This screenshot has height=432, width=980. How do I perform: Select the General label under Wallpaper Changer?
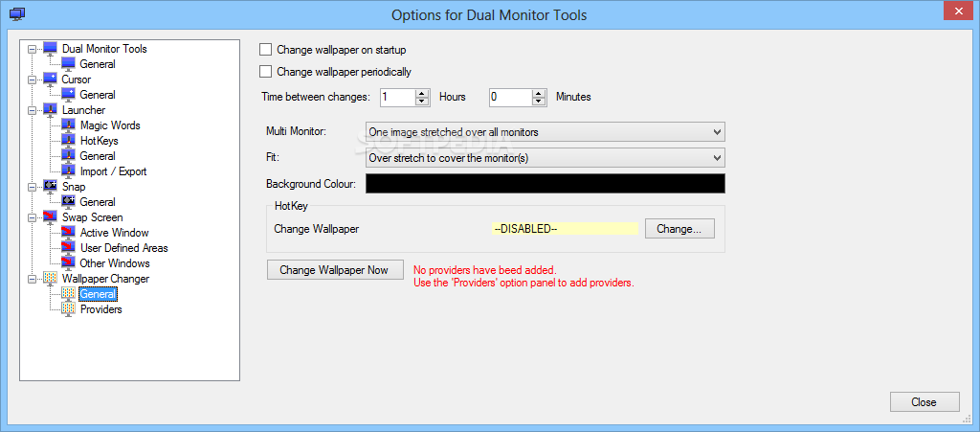(x=98, y=294)
